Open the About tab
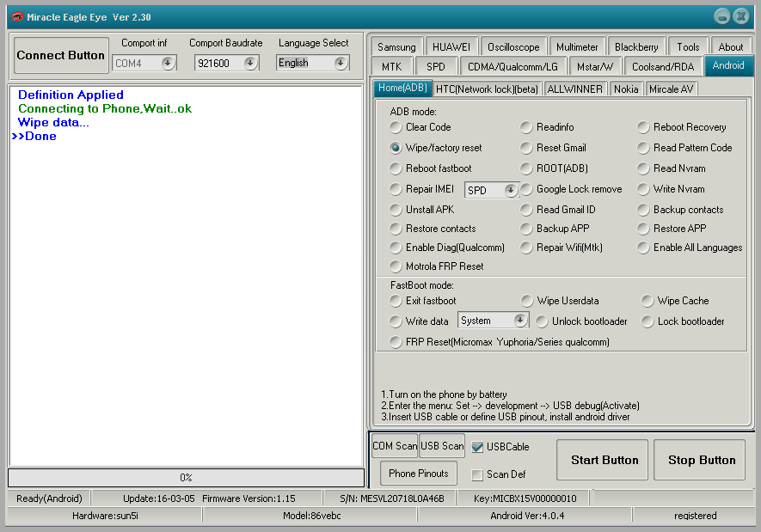The image size is (761, 532). click(730, 47)
